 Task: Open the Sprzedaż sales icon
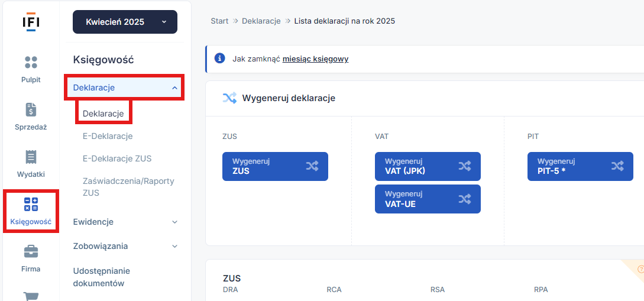[31, 109]
